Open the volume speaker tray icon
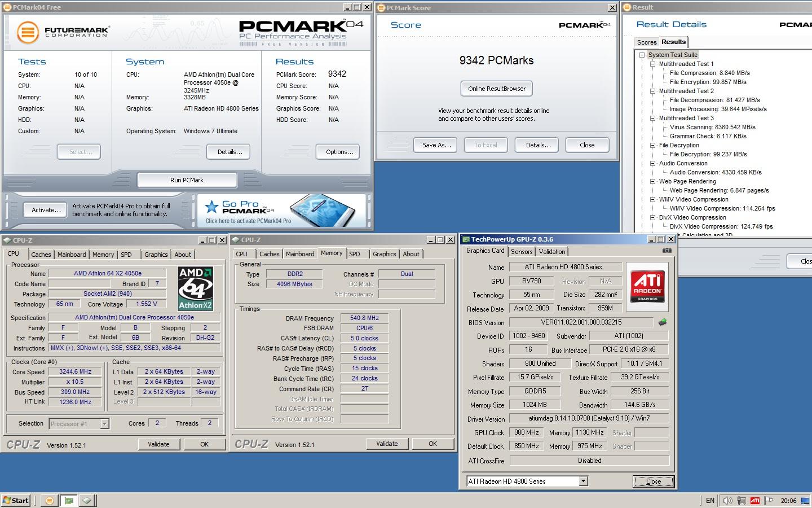This screenshot has height=508, width=812. [728, 500]
